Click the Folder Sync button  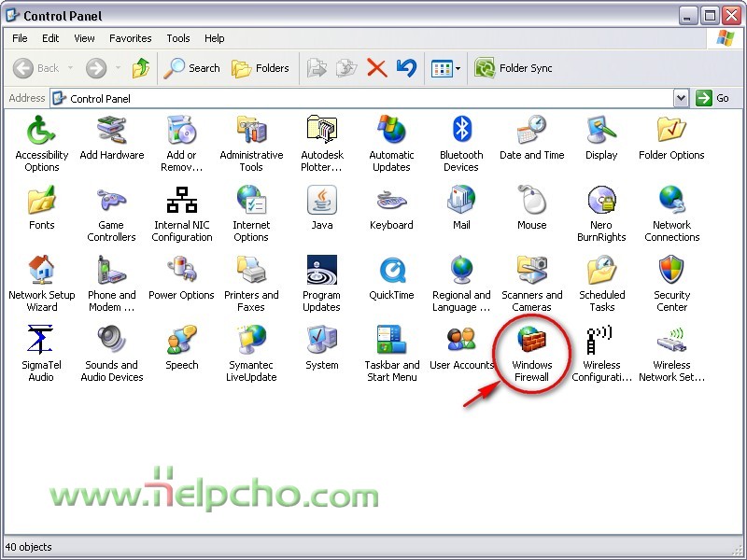513,68
